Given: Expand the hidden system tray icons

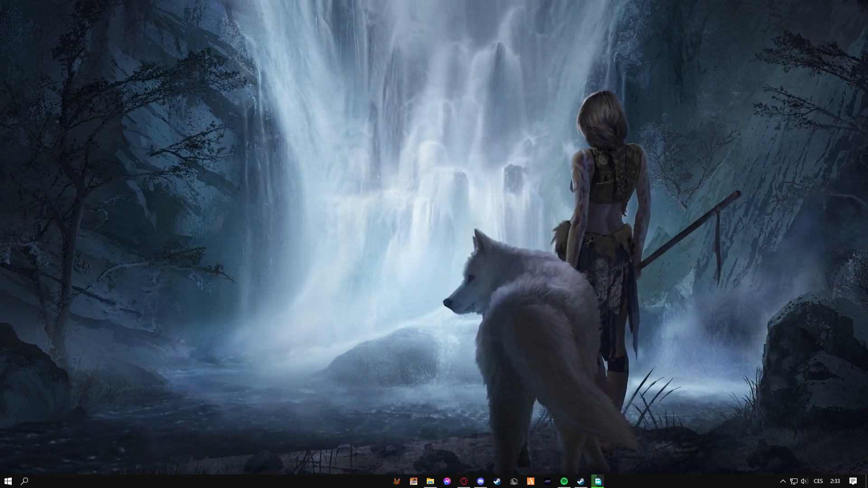Looking at the screenshot, I should (783, 481).
